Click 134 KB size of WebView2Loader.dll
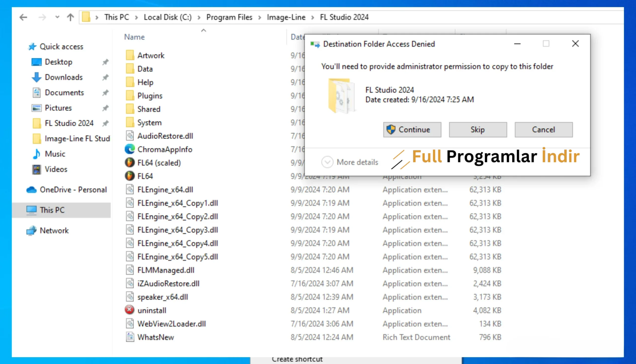 click(490, 324)
